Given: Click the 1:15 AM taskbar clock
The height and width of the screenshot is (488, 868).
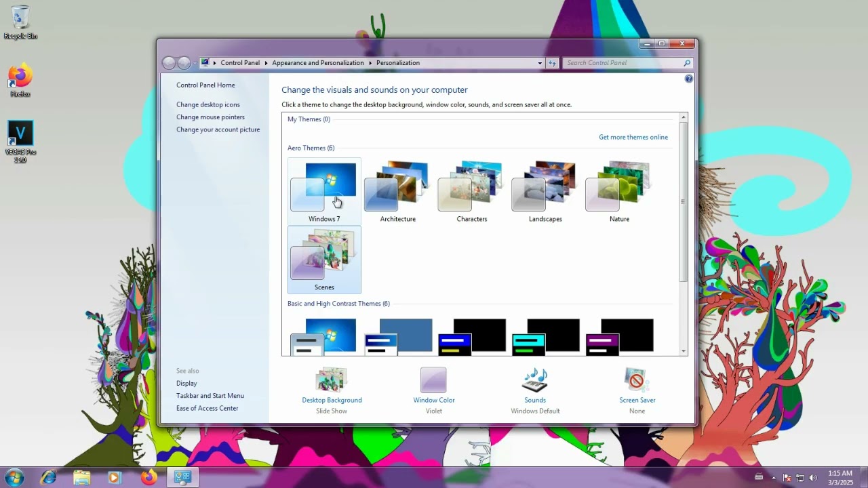Looking at the screenshot, I should [841, 477].
